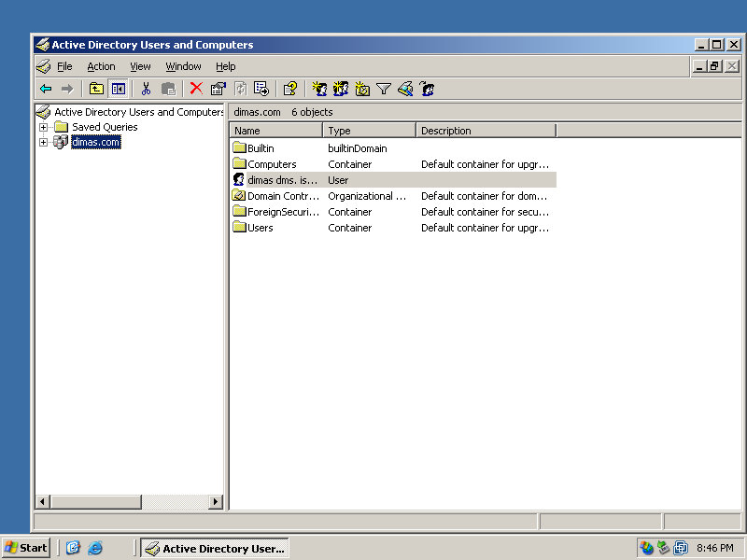Go up one level with folder icon
Screen dimensions: 747x560
coord(96,89)
